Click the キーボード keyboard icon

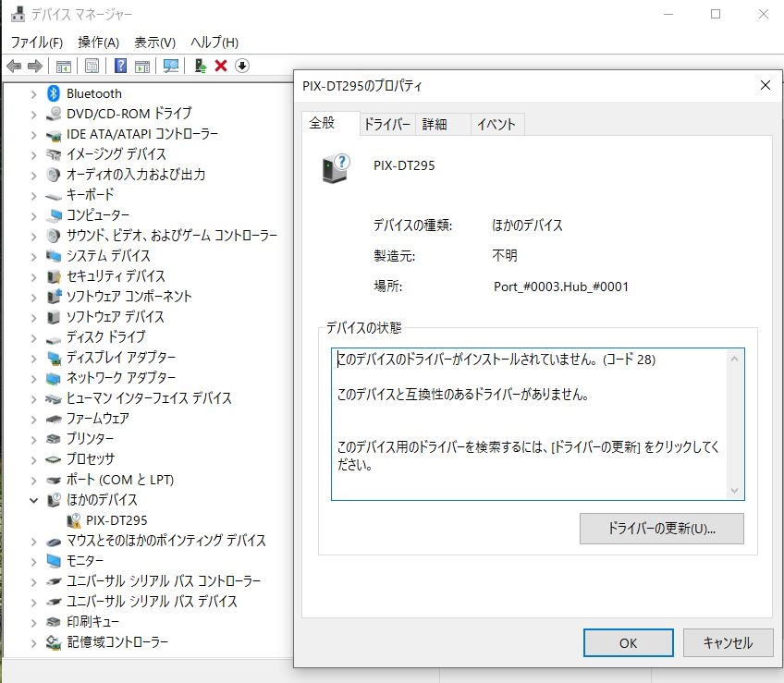point(54,196)
